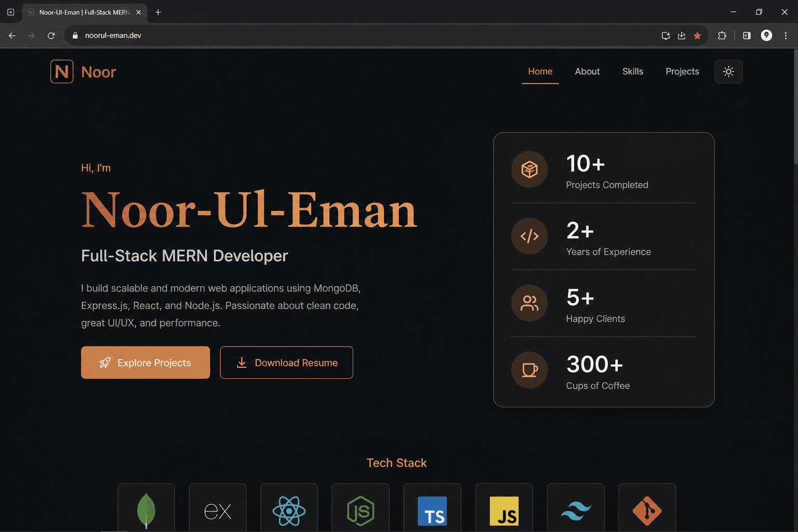Select the JavaScript JS tech icon
This screenshot has height=532, width=798.
pyautogui.click(x=504, y=511)
